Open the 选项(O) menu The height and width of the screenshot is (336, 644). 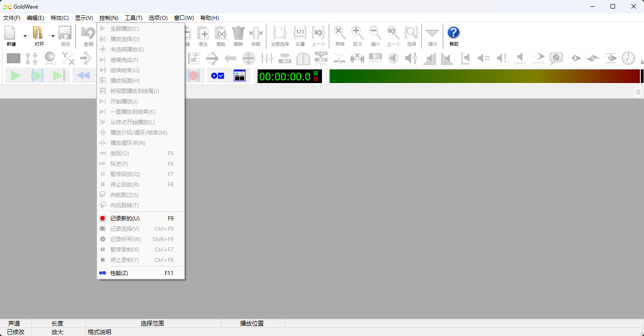point(158,18)
